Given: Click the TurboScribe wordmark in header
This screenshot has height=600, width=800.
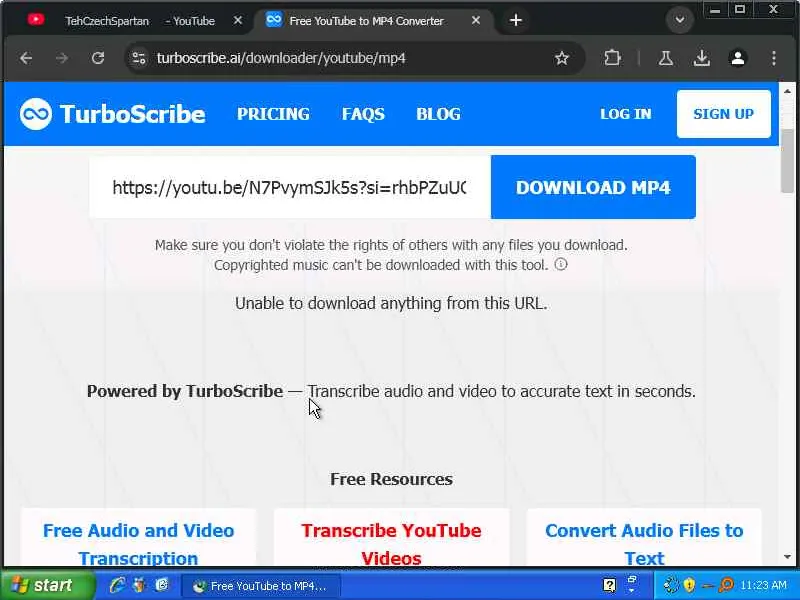Looking at the screenshot, I should [x=133, y=114].
